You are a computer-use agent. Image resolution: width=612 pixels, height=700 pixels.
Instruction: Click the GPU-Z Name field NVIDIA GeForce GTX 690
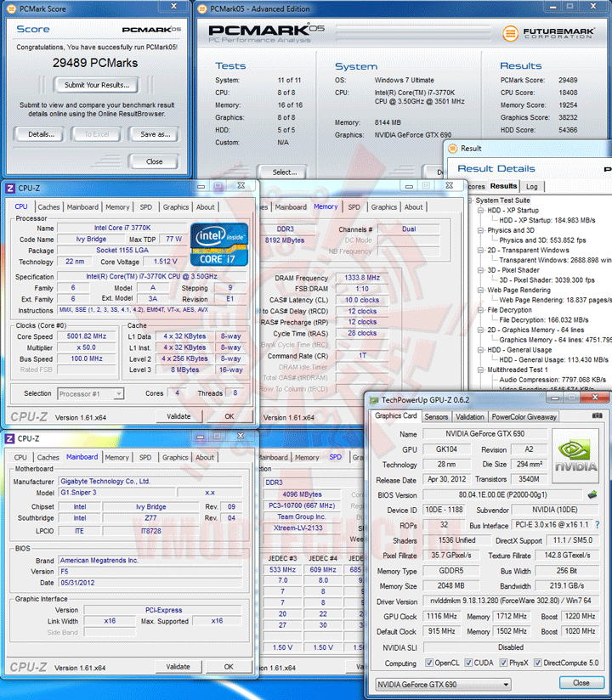pos(484,433)
